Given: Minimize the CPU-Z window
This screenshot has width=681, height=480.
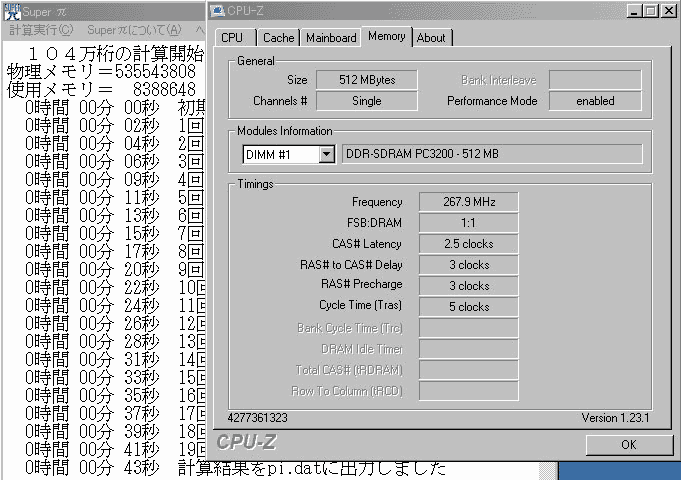Looking at the screenshot, I should coord(634,10).
